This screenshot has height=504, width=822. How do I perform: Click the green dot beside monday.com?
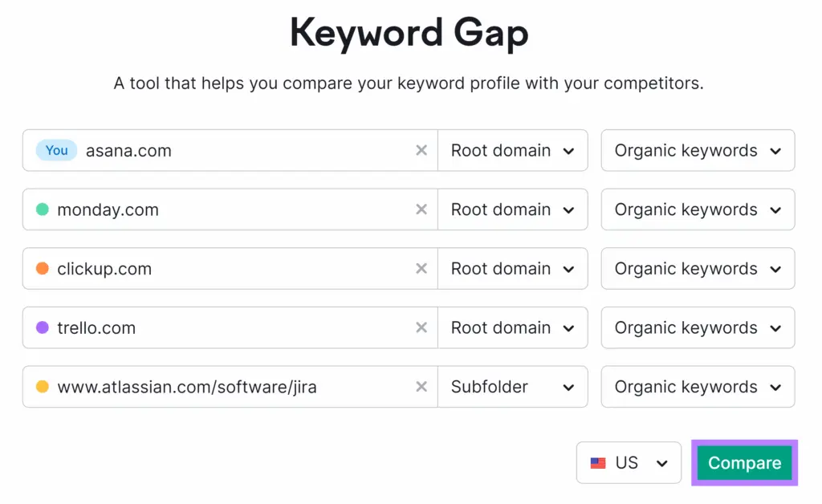point(43,210)
